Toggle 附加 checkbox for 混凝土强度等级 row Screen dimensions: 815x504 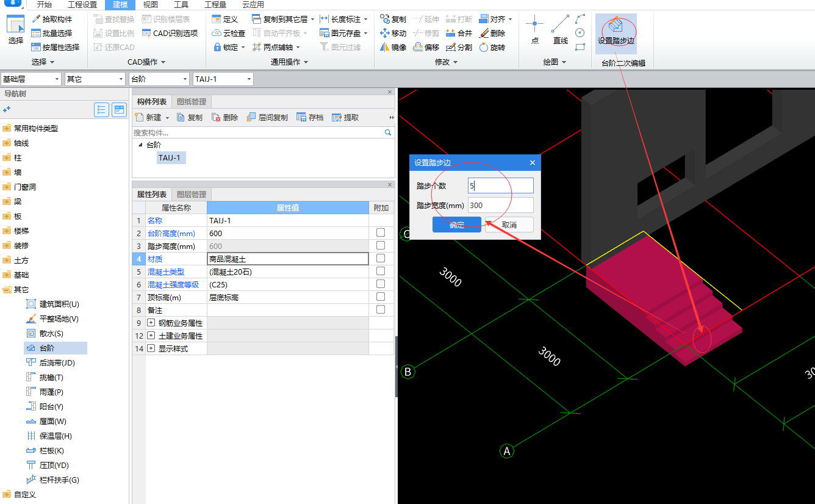(x=381, y=284)
